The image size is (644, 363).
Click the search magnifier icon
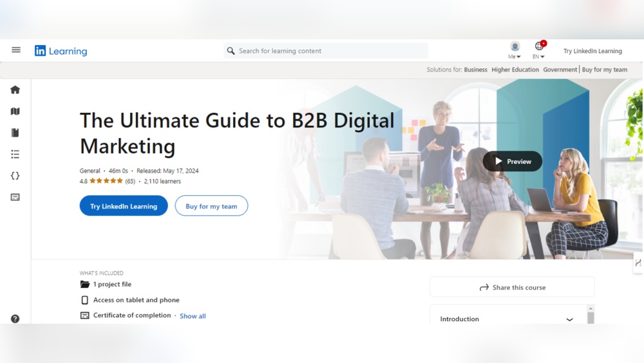[x=231, y=50]
